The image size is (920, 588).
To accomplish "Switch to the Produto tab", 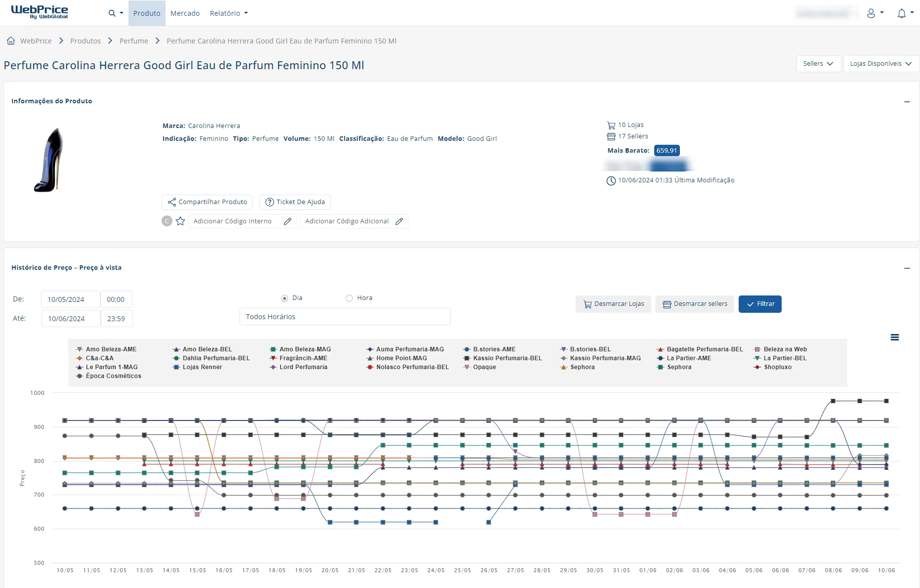I will tap(147, 13).
